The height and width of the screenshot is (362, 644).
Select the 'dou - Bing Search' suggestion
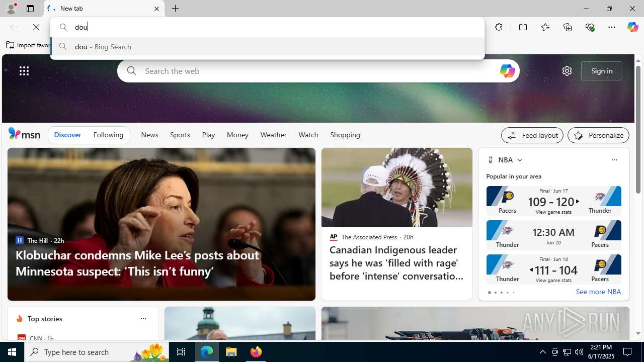click(267, 47)
